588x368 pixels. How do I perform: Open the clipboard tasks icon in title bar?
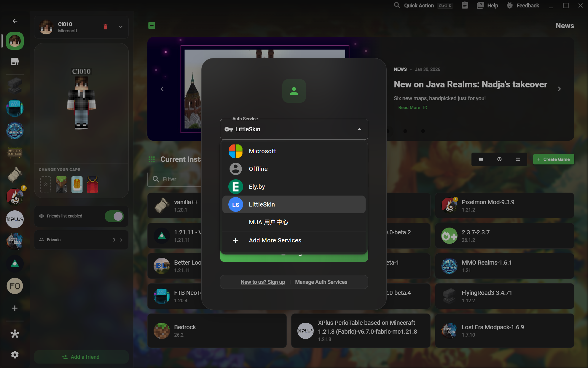pos(465,5)
